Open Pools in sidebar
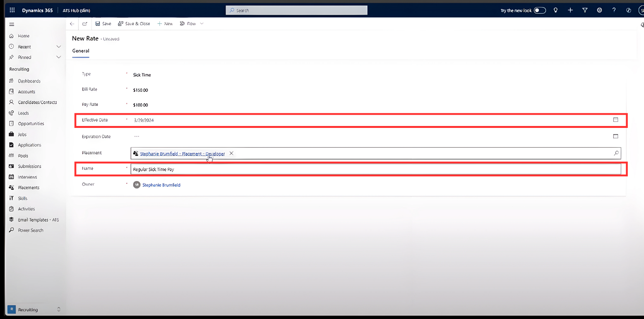 point(23,156)
